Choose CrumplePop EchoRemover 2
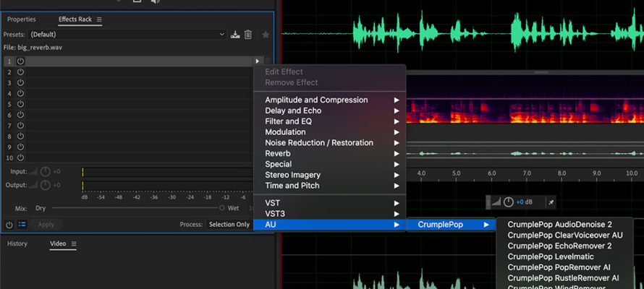This screenshot has height=289, width=644. 564,246
